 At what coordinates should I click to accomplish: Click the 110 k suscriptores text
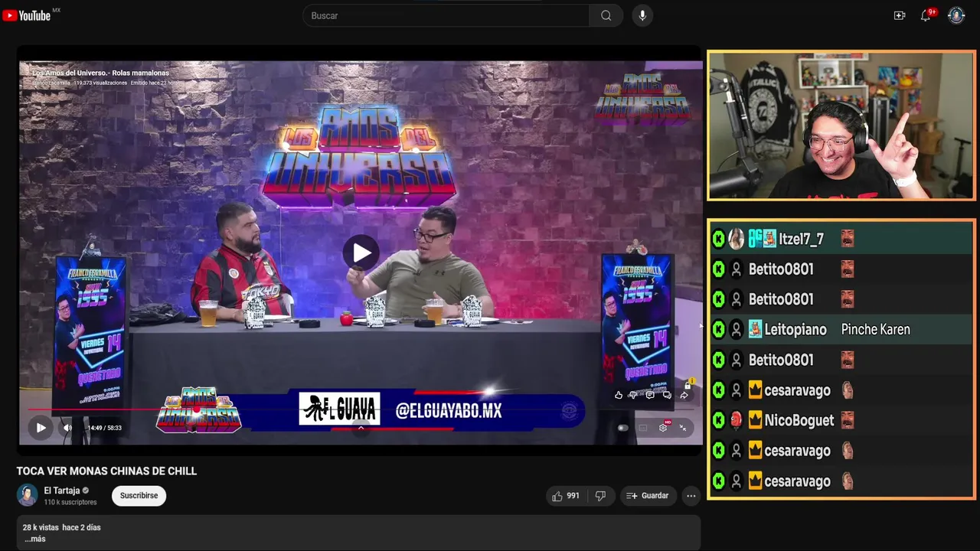[70, 502]
